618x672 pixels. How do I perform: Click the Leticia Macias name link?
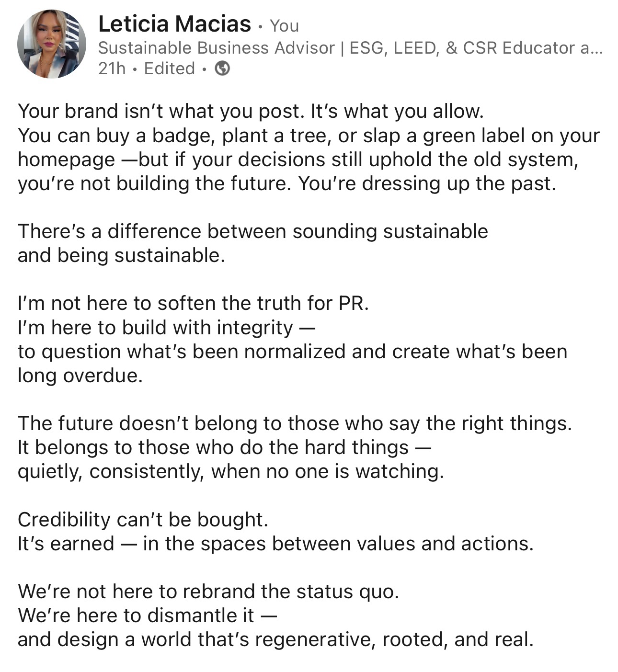(174, 24)
